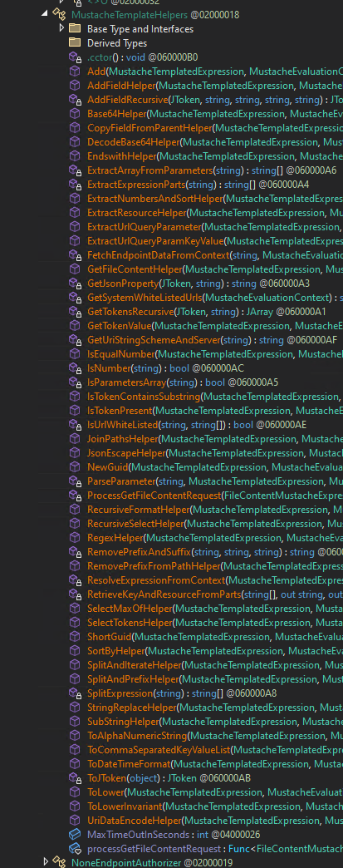Open the RemovePrefixFromPathHelper method
343x868 pixels.
click(x=154, y=565)
